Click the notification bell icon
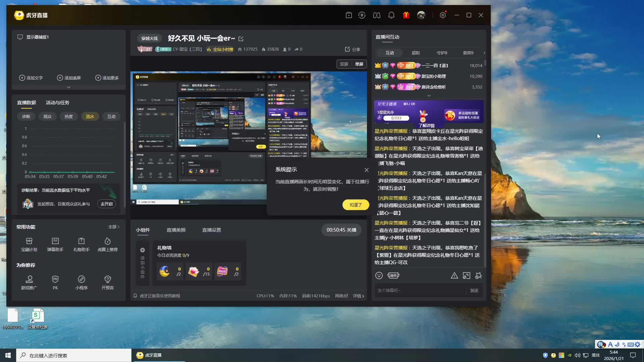 [391, 15]
